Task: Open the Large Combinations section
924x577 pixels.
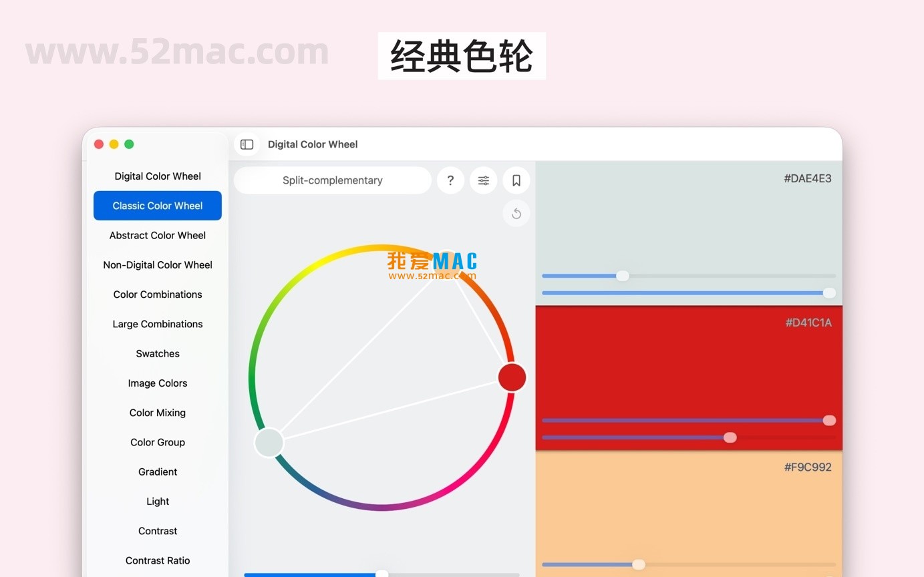Action: (158, 324)
